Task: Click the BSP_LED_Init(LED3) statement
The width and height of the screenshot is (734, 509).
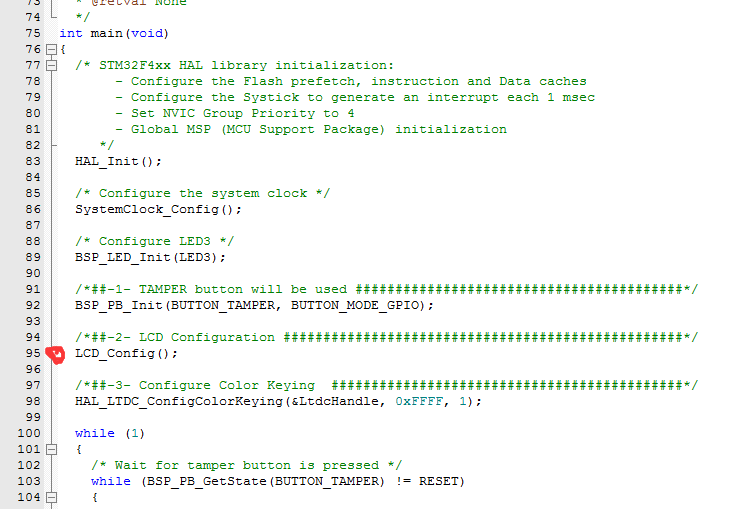Action: [x=150, y=258]
